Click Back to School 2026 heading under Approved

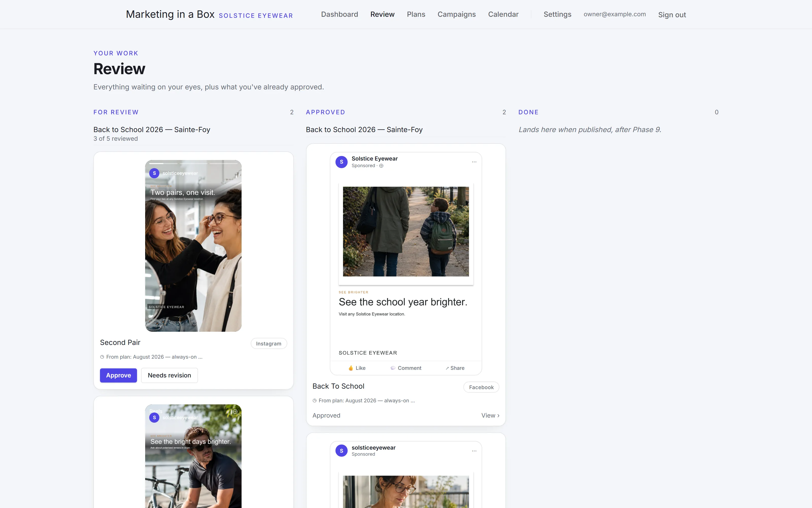point(364,130)
